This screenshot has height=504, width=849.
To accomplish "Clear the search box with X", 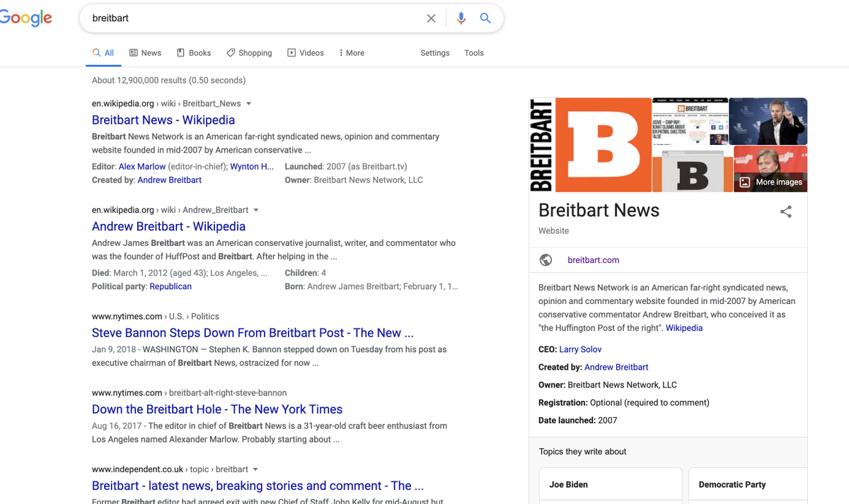I will pos(431,18).
